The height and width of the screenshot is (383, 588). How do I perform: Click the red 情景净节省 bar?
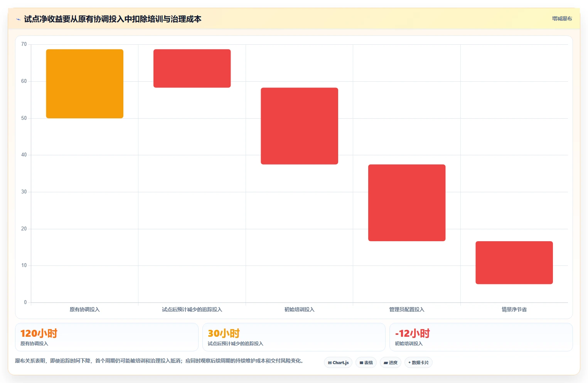tap(514, 263)
